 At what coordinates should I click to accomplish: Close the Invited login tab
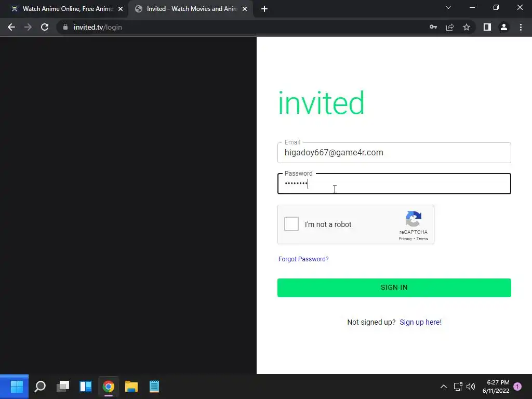(245, 9)
